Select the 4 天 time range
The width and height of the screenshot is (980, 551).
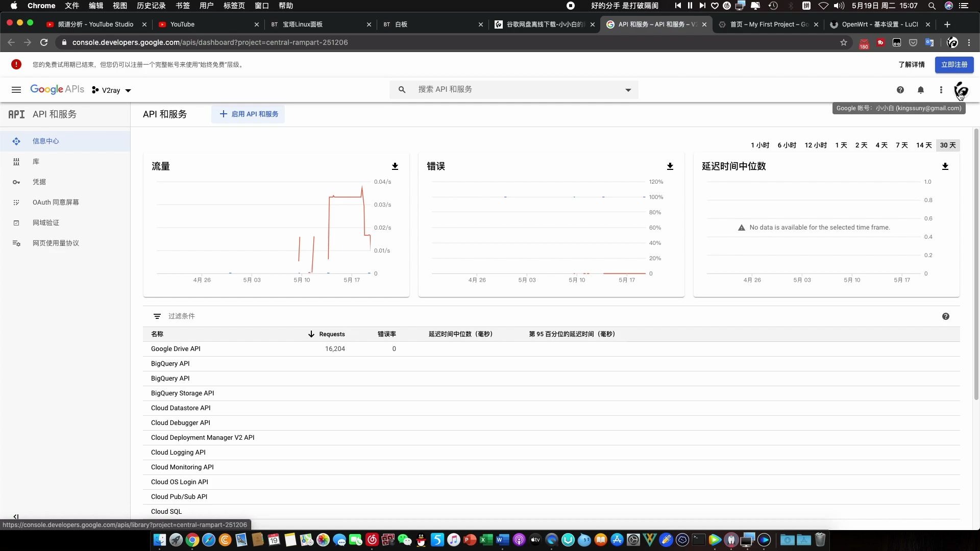pos(881,145)
